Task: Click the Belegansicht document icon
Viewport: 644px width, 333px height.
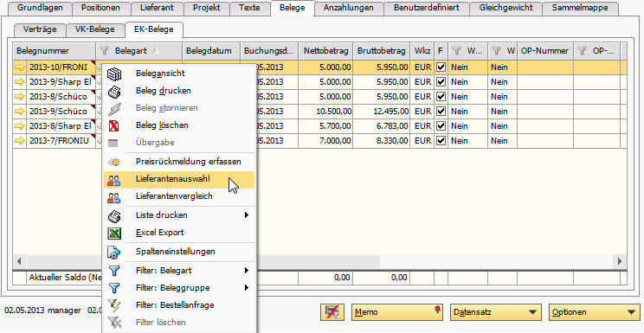Action: pyautogui.click(x=113, y=74)
